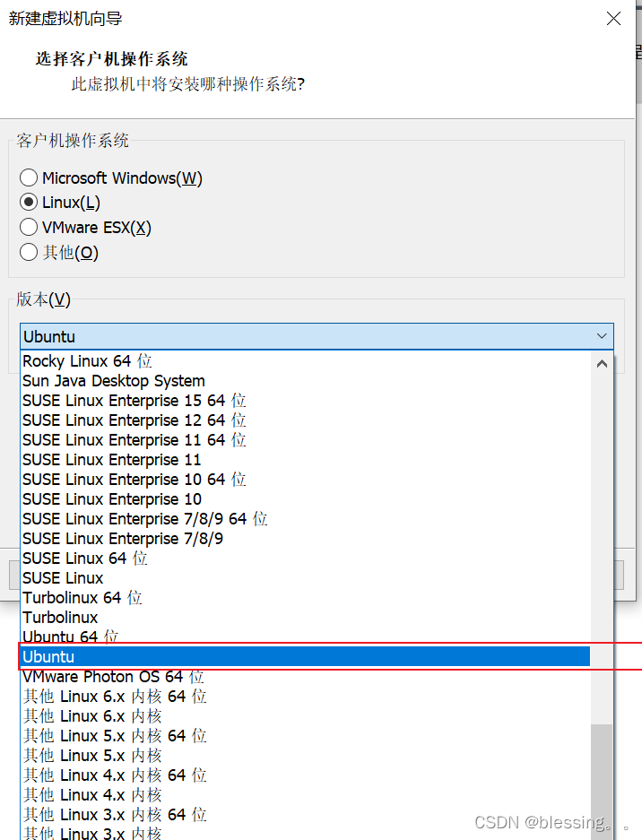Choose SUSE Linux Enterprise 7/8/9 64 位
The height and width of the screenshot is (840, 642).
306,519
